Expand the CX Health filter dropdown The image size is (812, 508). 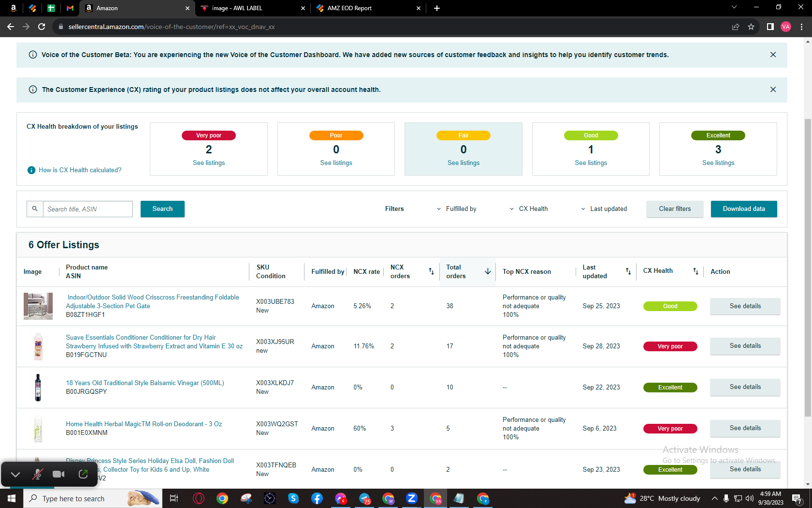pyautogui.click(x=529, y=209)
